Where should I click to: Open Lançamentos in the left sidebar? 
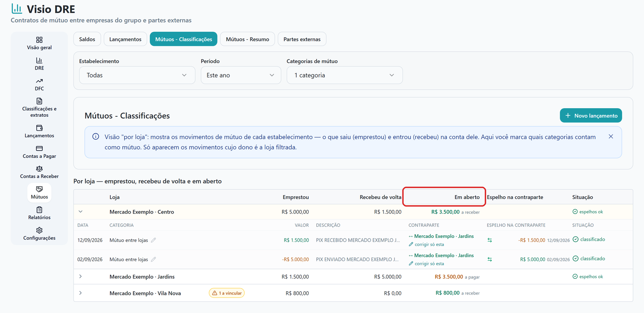39,132
